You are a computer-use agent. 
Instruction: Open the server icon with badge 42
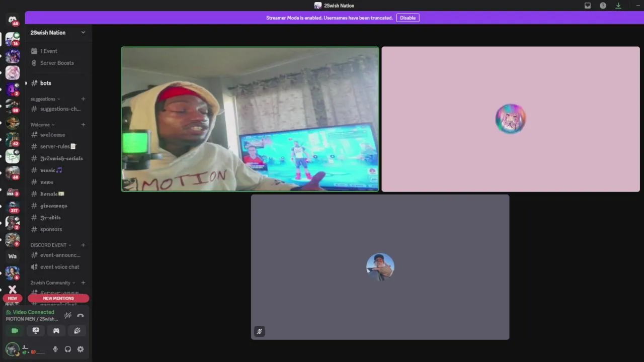click(13, 139)
